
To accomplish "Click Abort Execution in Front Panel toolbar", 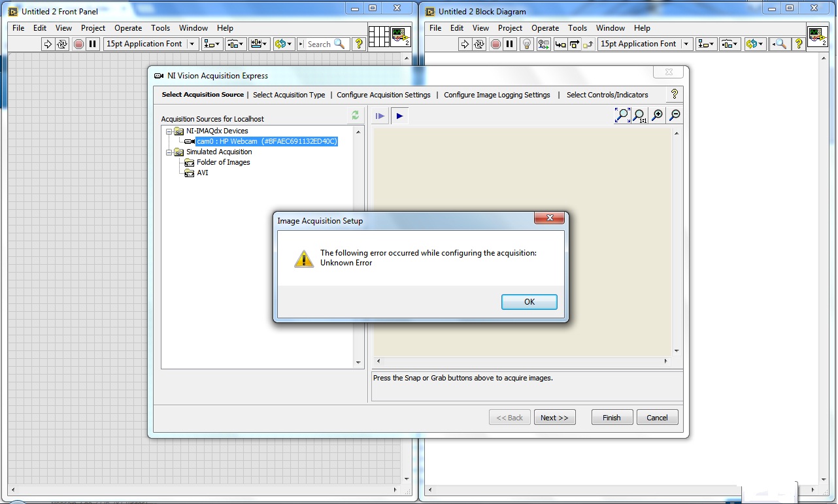I will point(78,44).
